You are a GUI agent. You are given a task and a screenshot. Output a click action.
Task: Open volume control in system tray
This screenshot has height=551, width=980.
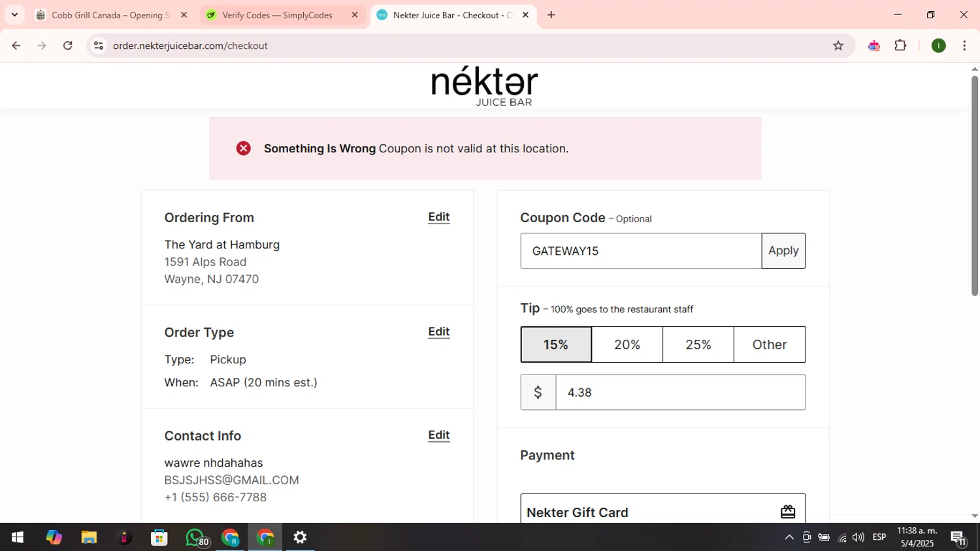[x=858, y=537]
